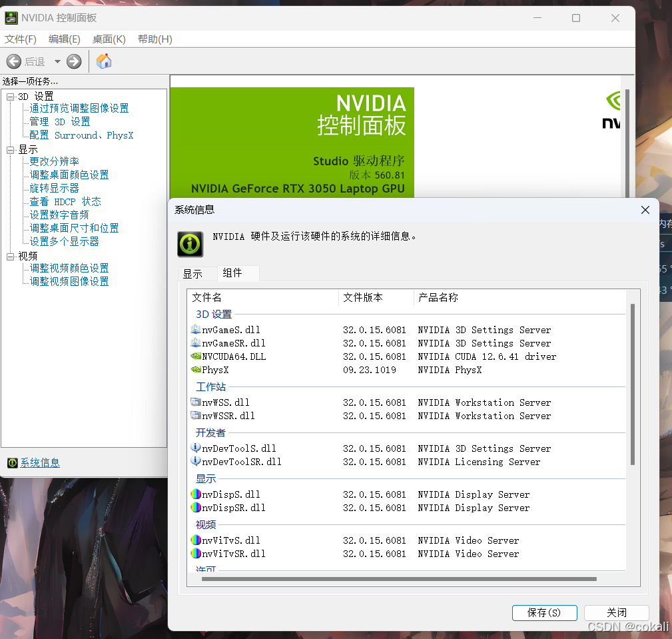Click the component list horizontal scrollbar
Image resolution: width=672 pixels, height=639 pixels.
[x=399, y=579]
